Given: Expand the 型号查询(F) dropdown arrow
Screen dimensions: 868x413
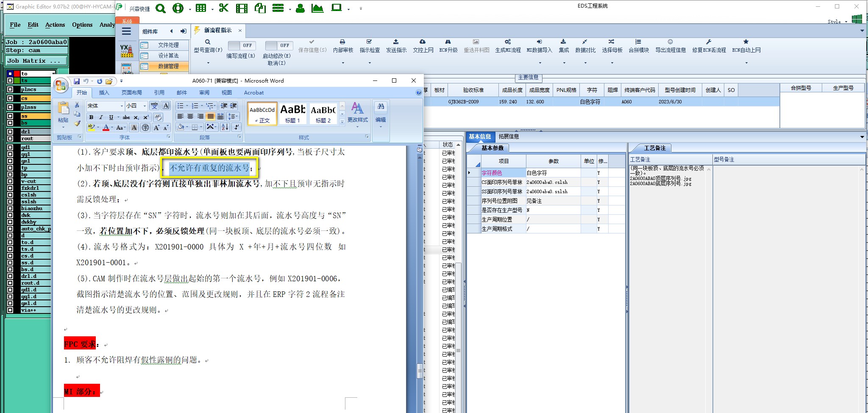Looking at the screenshot, I should tap(208, 63).
